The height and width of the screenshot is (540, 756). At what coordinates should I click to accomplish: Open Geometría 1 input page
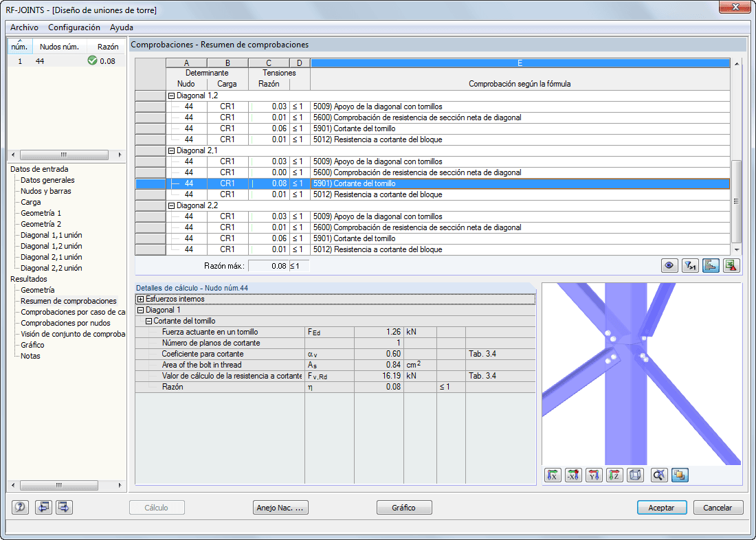coord(41,213)
